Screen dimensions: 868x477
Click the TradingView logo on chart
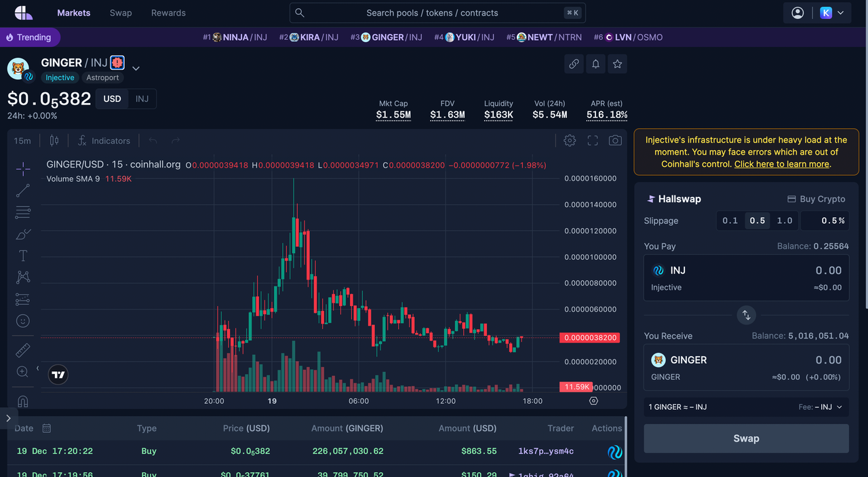pos(58,375)
